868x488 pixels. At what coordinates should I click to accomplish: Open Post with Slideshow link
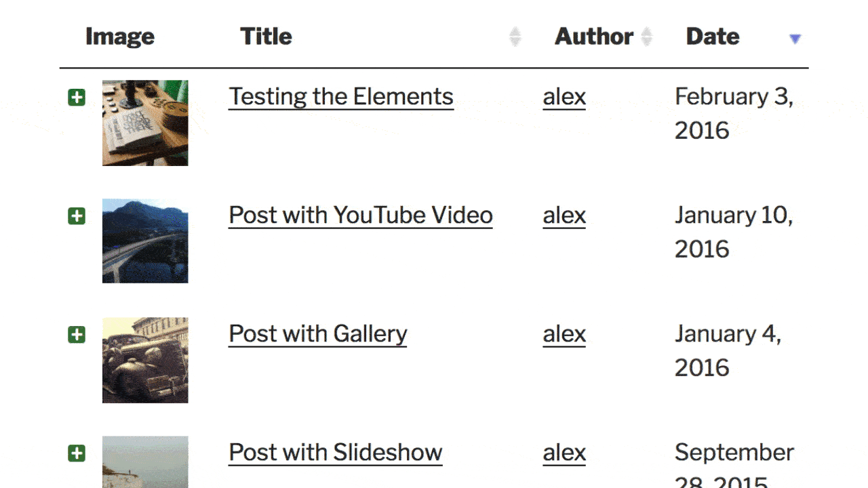336,453
